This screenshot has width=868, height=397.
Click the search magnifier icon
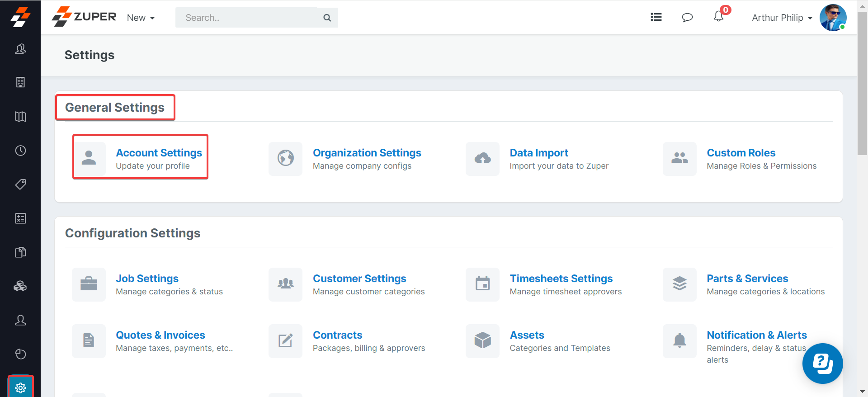(327, 18)
